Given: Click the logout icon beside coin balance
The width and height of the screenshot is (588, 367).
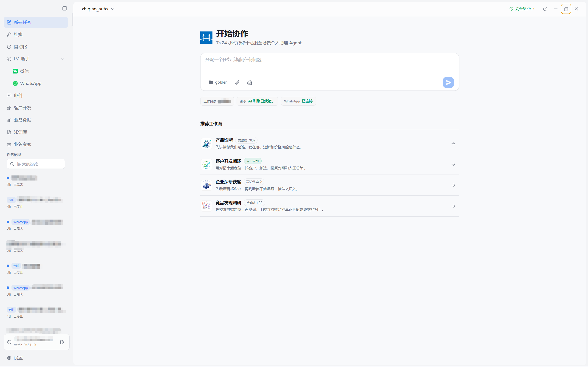Looking at the screenshot, I should click(62, 342).
